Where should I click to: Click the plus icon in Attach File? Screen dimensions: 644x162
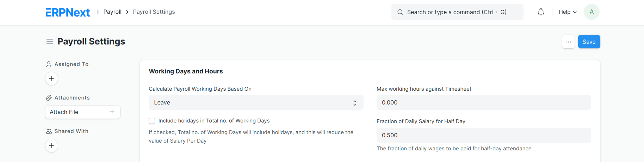[x=112, y=112]
